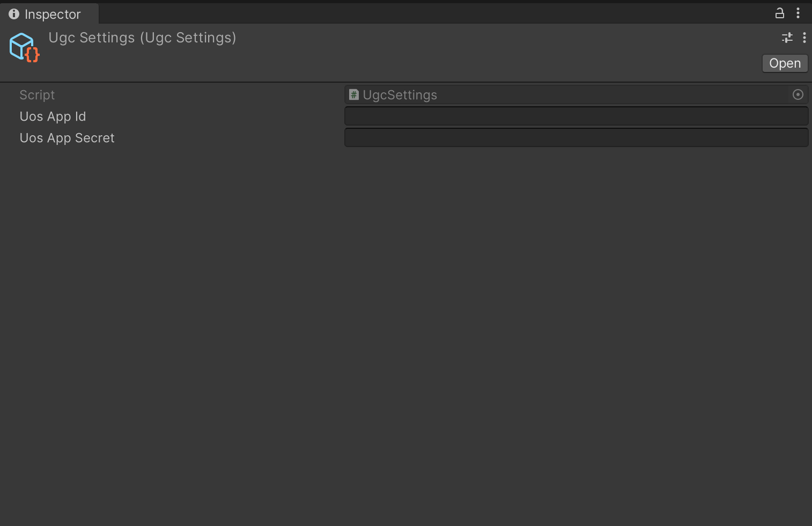
Task: Click the Uos App Id label
Action: click(53, 116)
